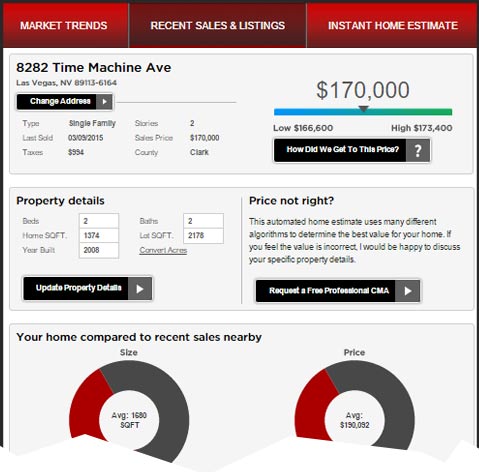Screen dimensions: 479x472
Task: Click the estimate marker triangle on price bar
Action: pos(363,109)
